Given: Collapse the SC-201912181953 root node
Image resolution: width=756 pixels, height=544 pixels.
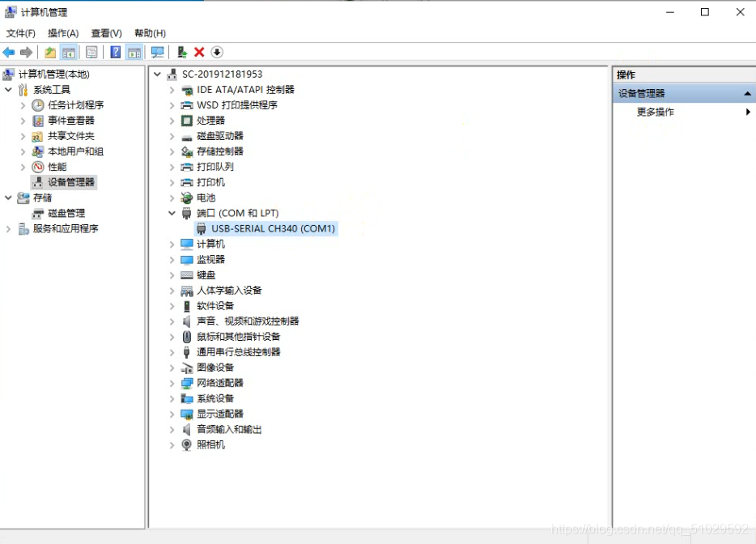Looking at the screenshot, I should (x=157, y=74).
